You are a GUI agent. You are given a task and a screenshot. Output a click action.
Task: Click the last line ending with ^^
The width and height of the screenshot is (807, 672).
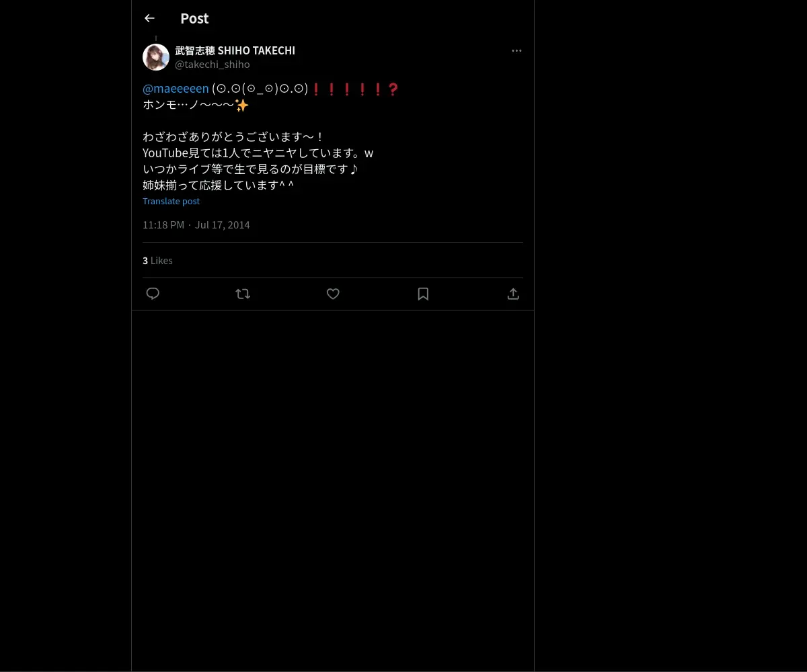coord(219,185)
